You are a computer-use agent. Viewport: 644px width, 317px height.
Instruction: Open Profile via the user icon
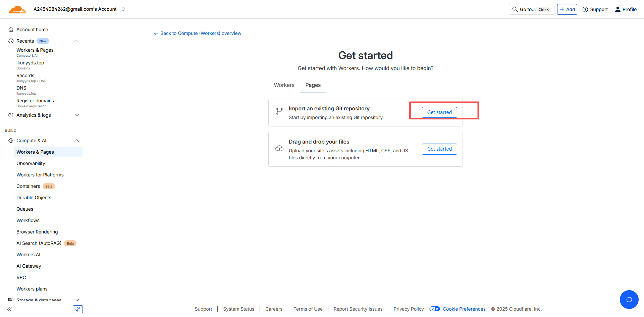618,9
